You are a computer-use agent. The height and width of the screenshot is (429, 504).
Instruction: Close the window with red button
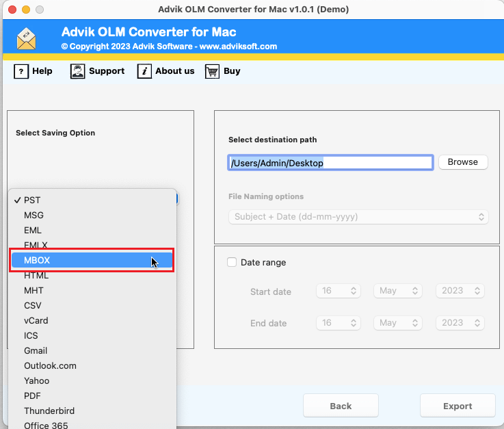(12, 10)
